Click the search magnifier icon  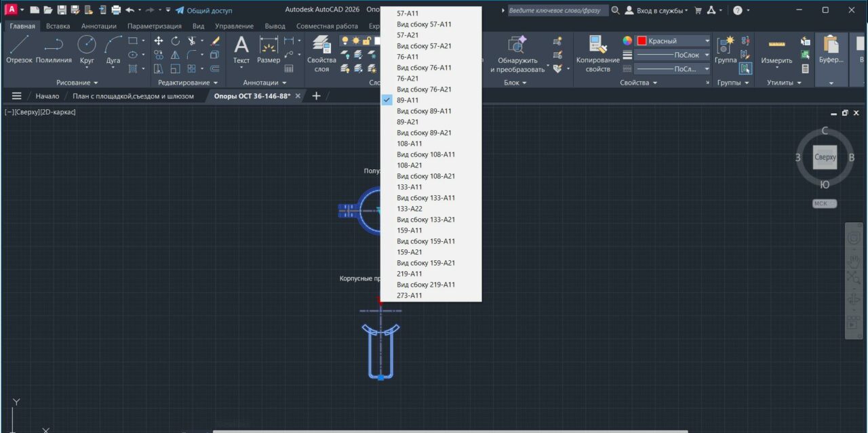[615, 10]
